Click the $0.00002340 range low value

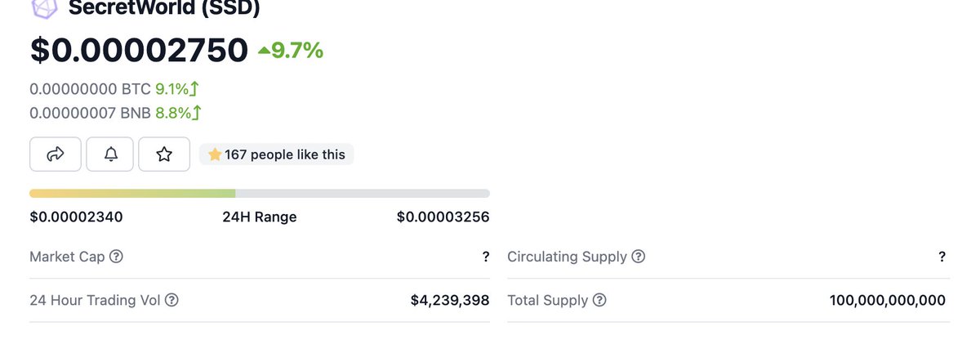tap(76, 217)
